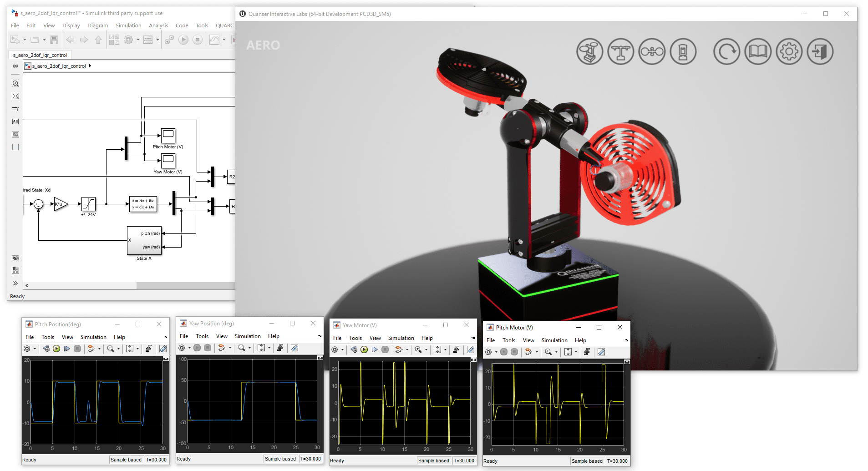Expand scale axes dropdown arrow in Pitch Motor scope
Image resolution: width=868 pixels, height=471 pixels.
point(576,352)
